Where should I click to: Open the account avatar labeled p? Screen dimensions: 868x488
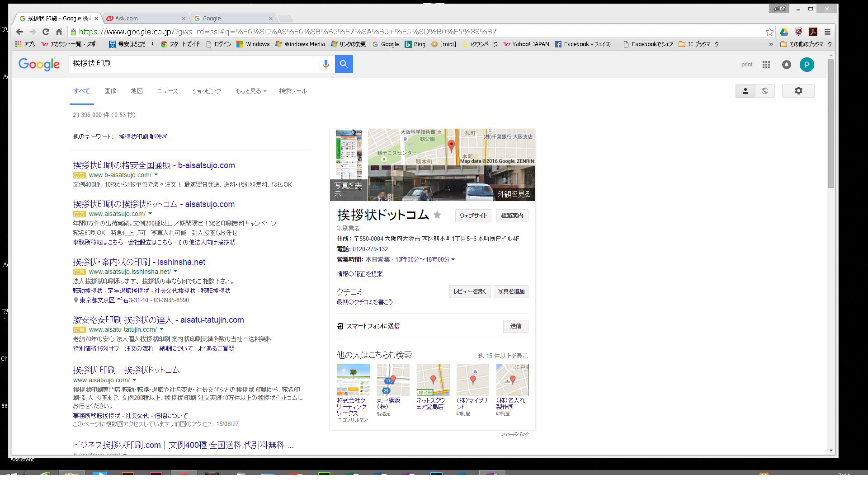tap(807, 65)
